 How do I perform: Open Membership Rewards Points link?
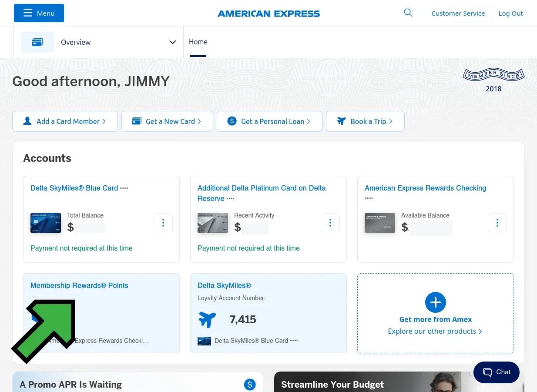point(79,285)
